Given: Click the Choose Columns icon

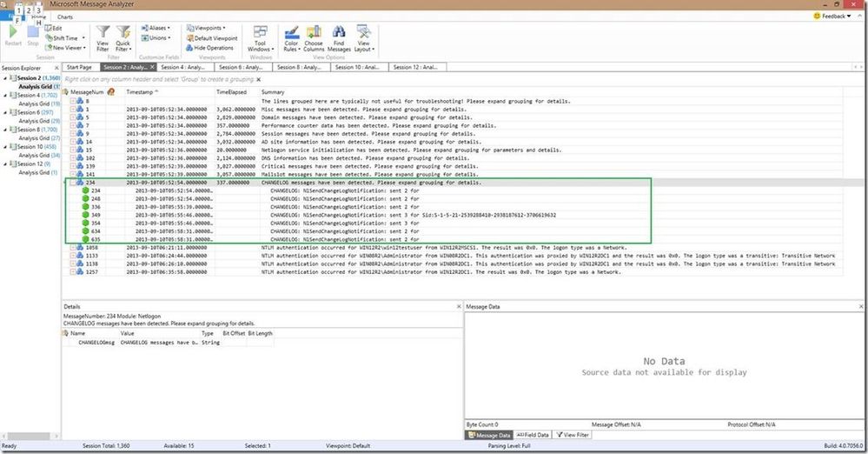Looking at the screenshot, I should pos(314,31).
